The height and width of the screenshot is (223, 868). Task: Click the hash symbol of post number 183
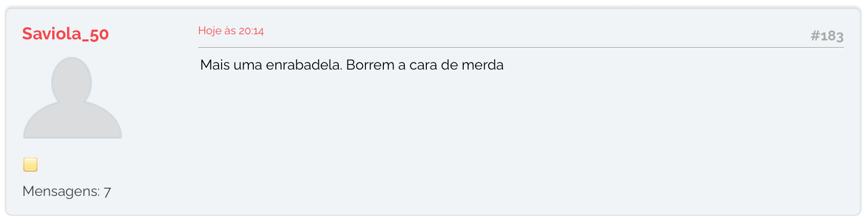[x=815, y=36]
